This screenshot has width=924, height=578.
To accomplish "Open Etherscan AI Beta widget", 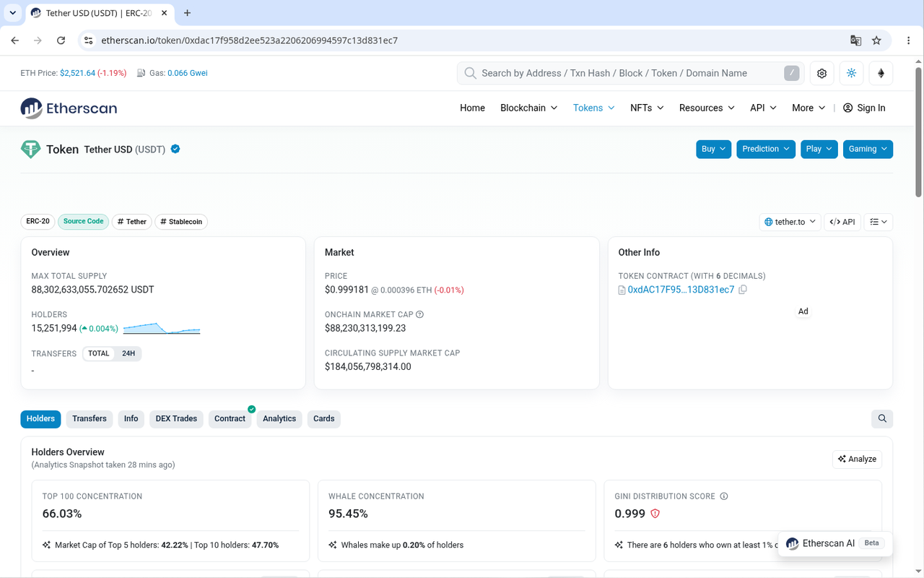I will [835, 543].
